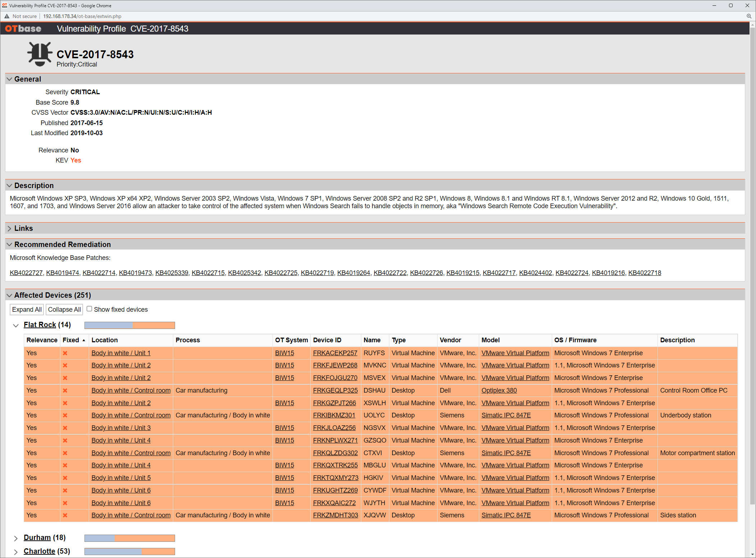Collapse the General section
This screenshot has width=756, height=558.
[x=9, y=79]
